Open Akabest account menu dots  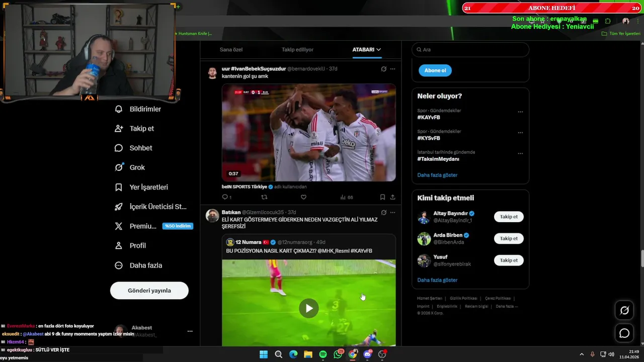[190, 331]
